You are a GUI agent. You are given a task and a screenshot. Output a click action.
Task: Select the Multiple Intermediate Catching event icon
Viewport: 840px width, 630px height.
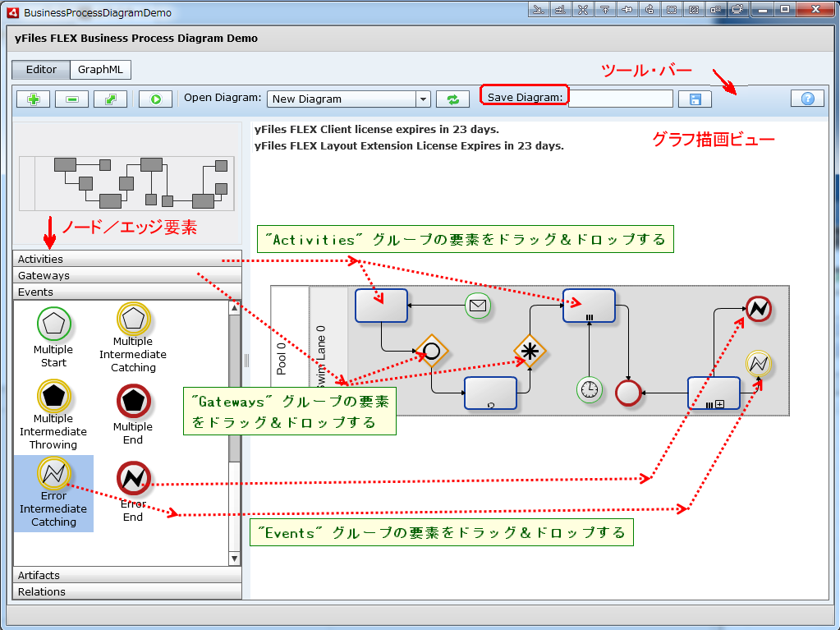click(x=133, y=320)
